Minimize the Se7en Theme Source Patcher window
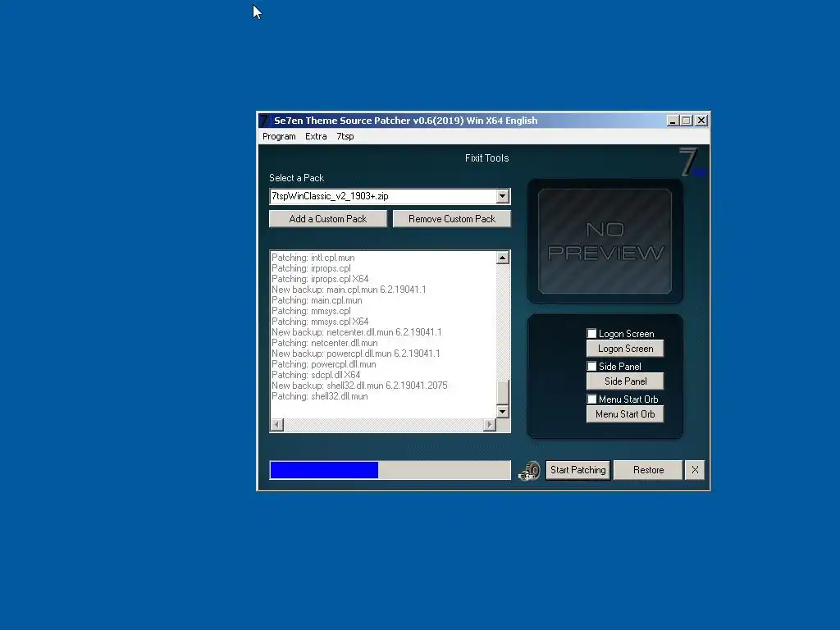 pos(673,121)
